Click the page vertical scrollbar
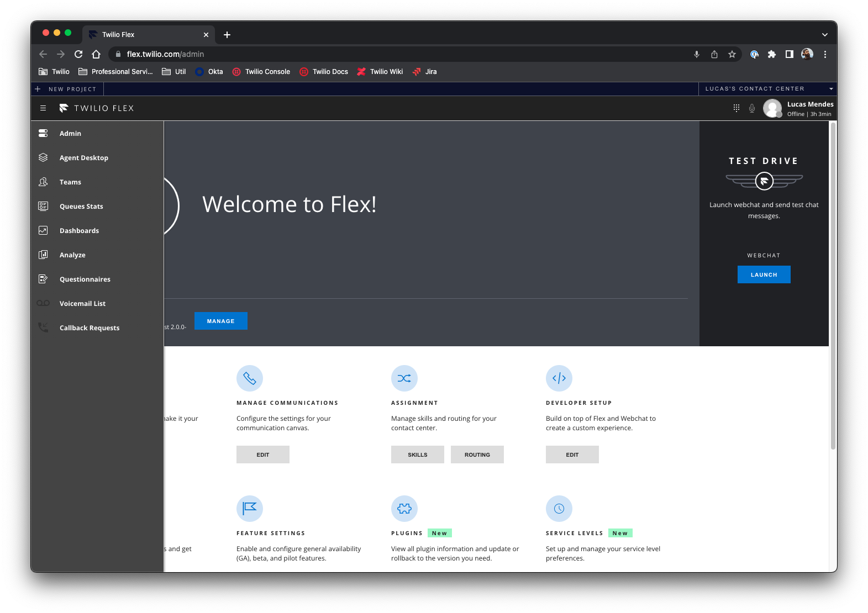The height and width of the screenshot is (613, 868). (833, 286)
